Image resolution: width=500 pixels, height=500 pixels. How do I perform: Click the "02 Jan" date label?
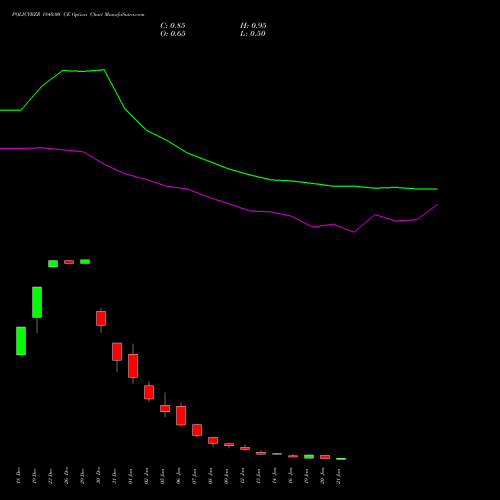click(146, 476)
